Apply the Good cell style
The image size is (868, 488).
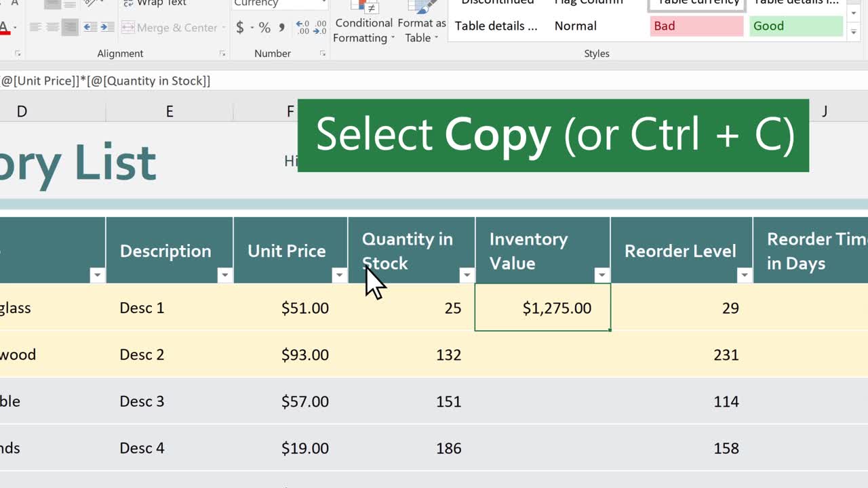coord(796,26)
